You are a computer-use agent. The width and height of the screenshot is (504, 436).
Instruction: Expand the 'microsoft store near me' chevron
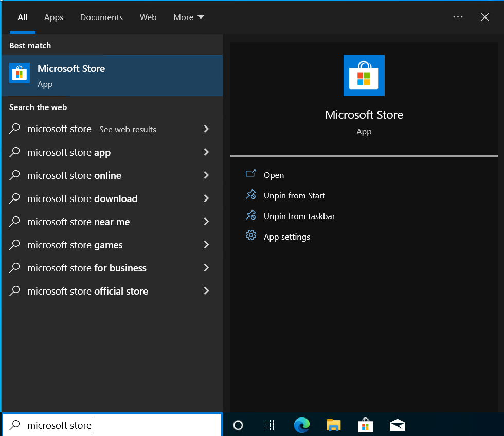(206, 222)
